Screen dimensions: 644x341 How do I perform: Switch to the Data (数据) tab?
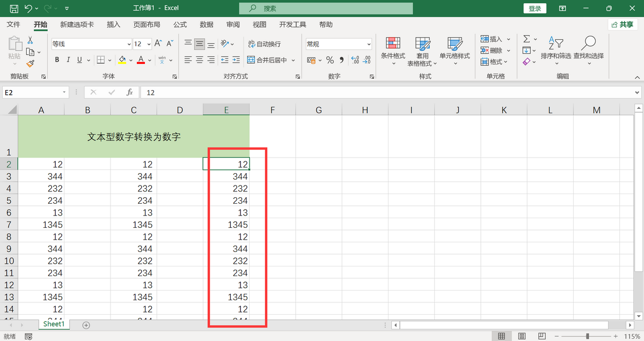click(x=207, y=25)
